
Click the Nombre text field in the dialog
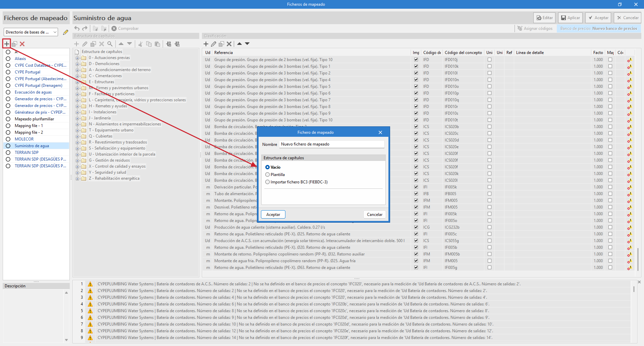(x=332, y=144)
